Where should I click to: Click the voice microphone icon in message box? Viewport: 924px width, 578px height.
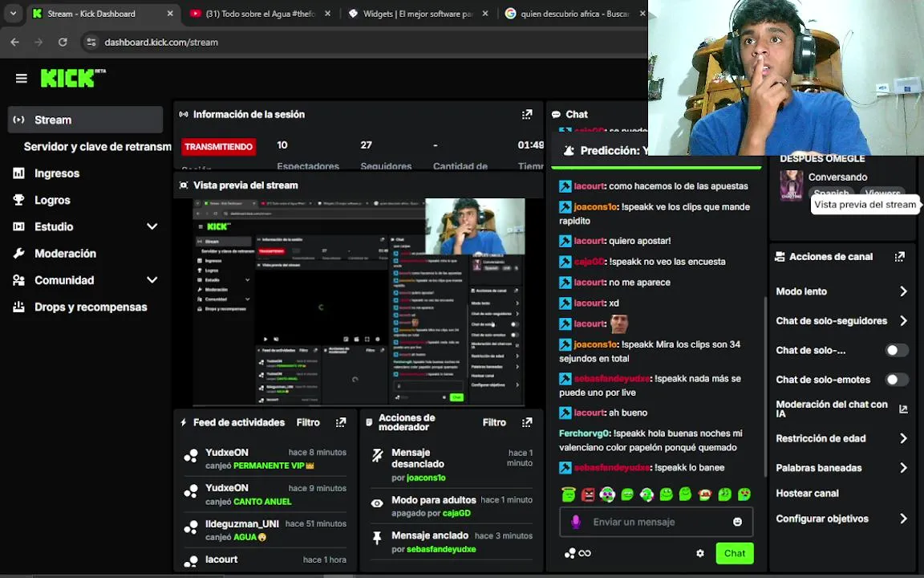[576, 521]
